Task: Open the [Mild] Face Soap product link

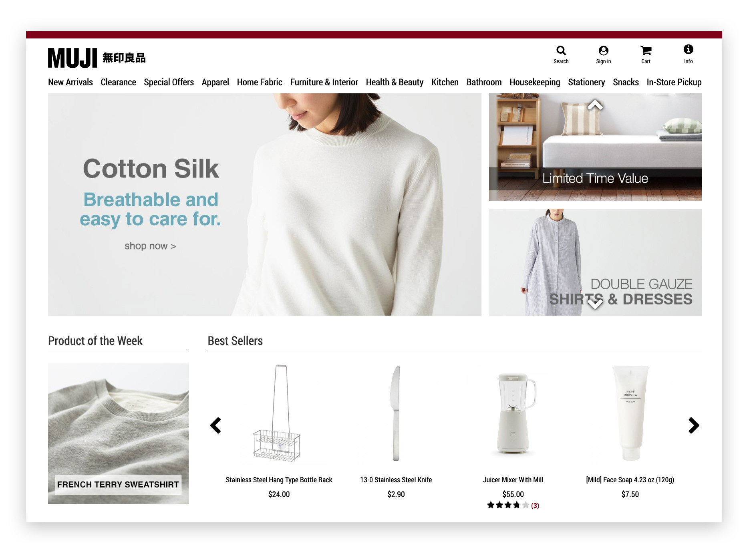Action: pyautogui.click(x=630, y=480)
